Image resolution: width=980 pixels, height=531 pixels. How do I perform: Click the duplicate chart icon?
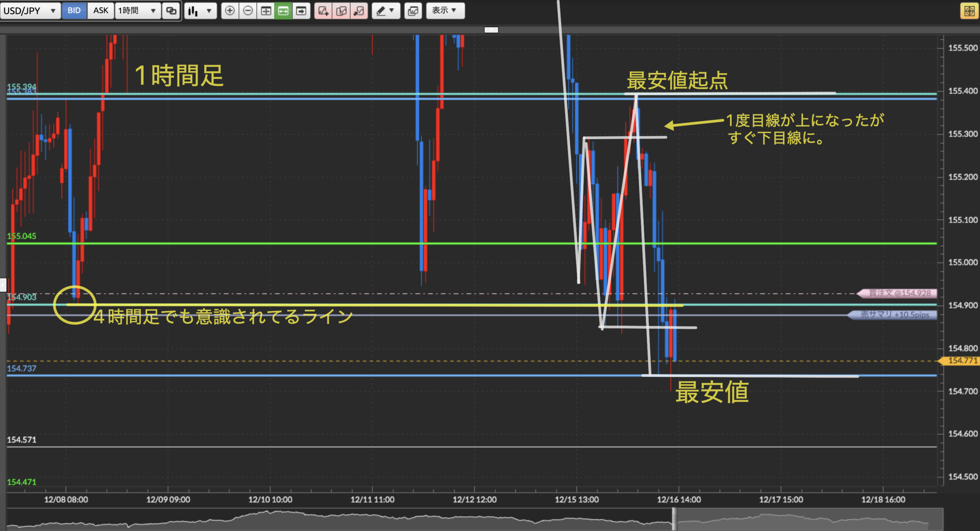(x=341, y=11)
